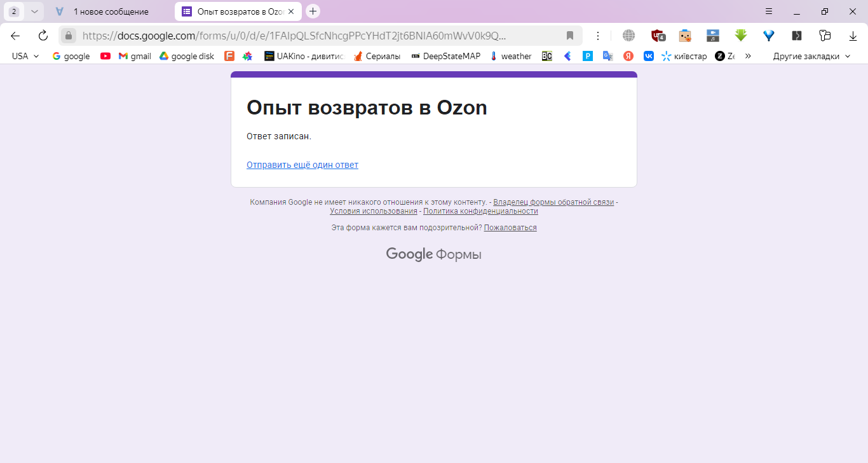The width and height of the screenshot is (868, 463).
Task: Open the orange F bookmark icon
Action: (x=229, y=56)
